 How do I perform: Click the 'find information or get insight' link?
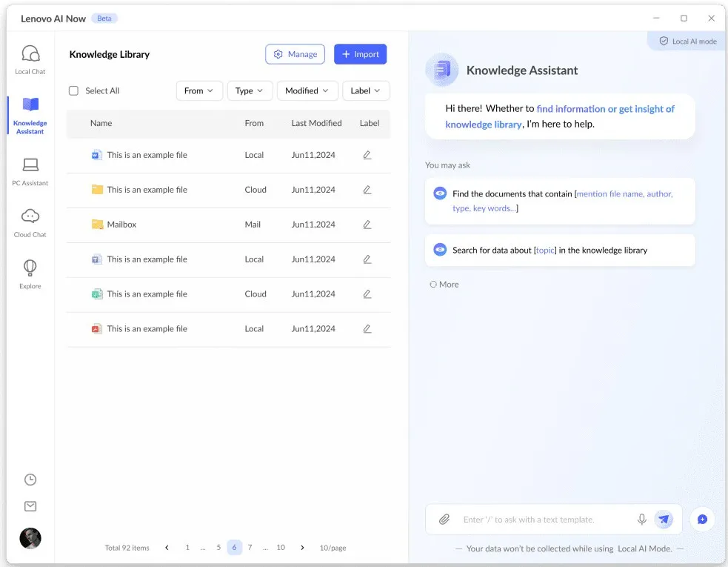coord(559,116)
